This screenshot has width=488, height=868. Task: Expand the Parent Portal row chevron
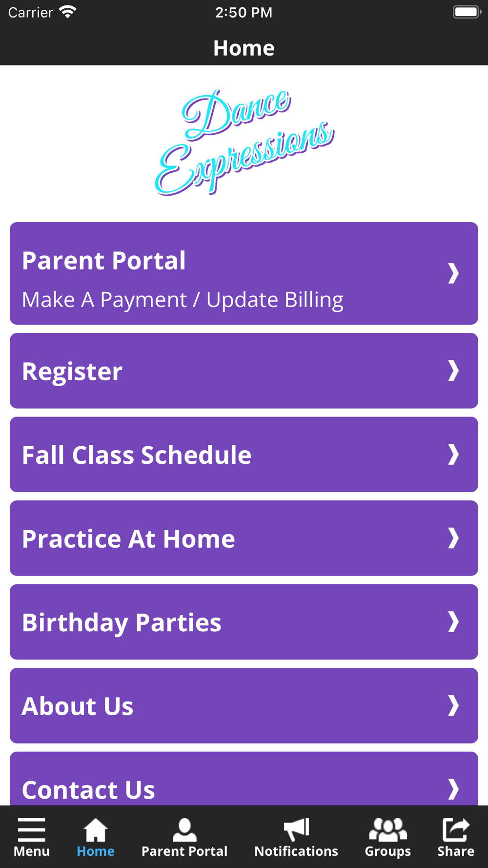point(453,273)
